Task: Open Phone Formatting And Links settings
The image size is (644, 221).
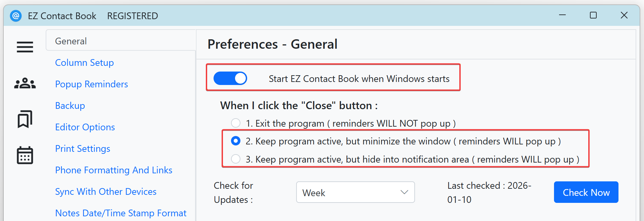Action: tap(113, 170)
